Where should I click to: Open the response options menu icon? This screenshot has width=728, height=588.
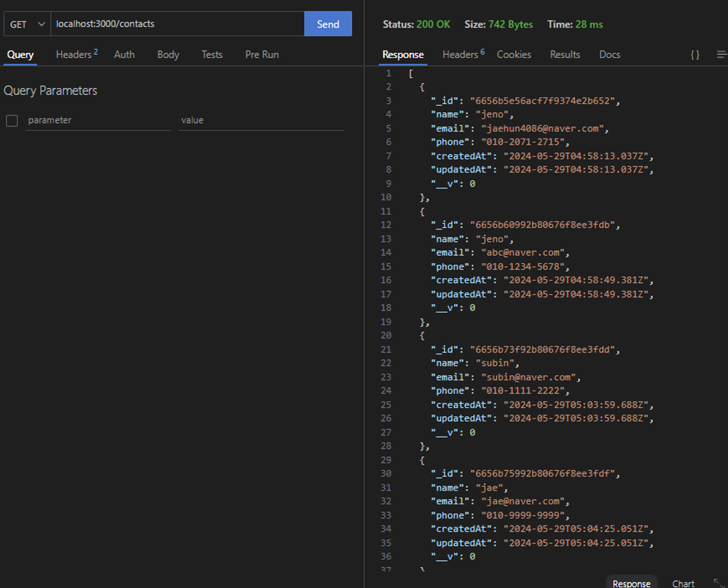click(721, 55)
